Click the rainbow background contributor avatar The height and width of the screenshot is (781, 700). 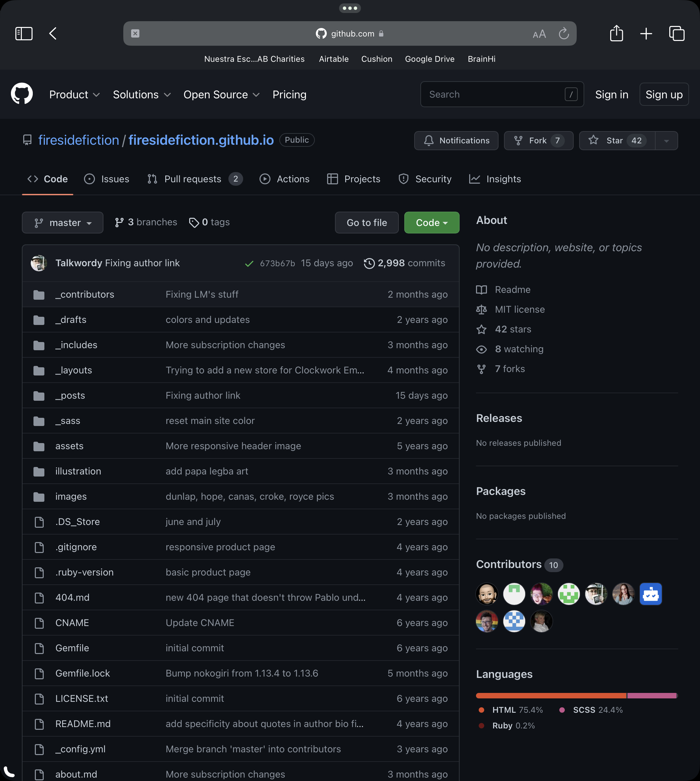coord(487,621)
